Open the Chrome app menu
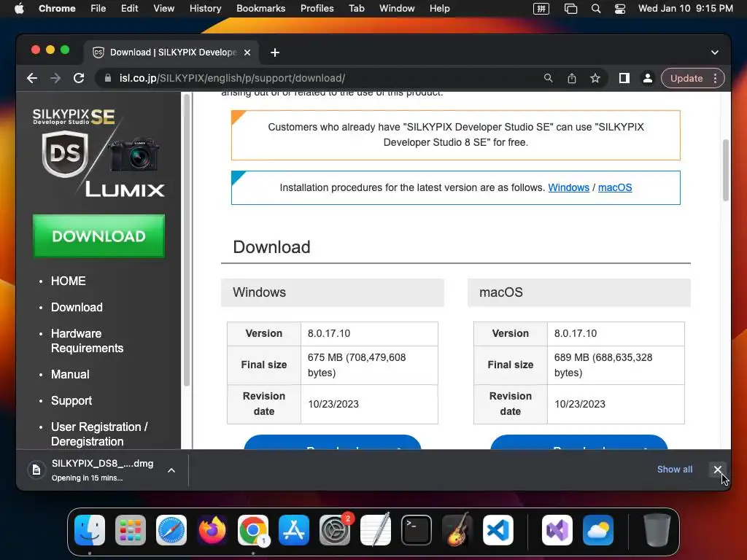Screen dimensions: 747x560 pyautogui.click(x=57, y=9)
